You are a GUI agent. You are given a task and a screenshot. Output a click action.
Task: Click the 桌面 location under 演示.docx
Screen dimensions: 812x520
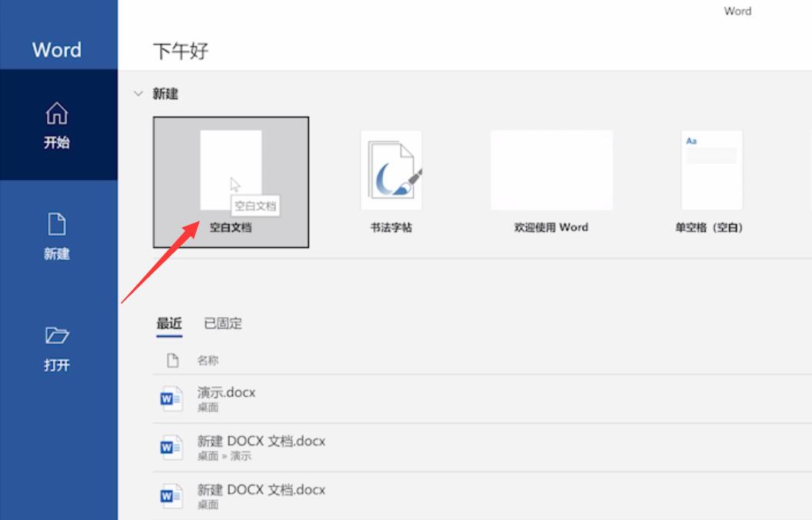[208, 408]
